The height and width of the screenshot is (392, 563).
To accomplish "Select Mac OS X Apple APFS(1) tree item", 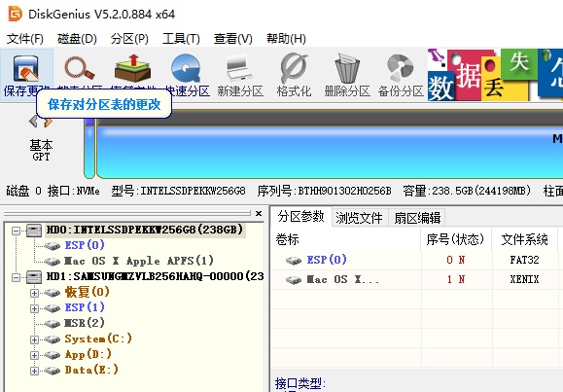I will coord(139,261).
